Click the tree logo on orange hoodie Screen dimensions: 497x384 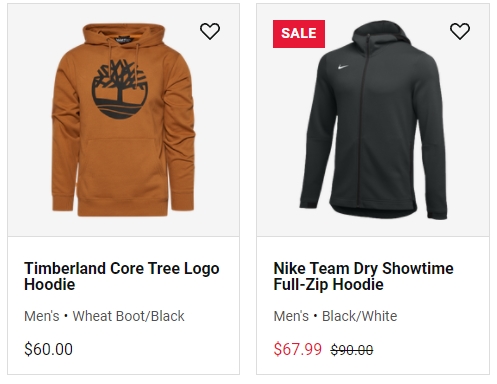pos(119,89)
